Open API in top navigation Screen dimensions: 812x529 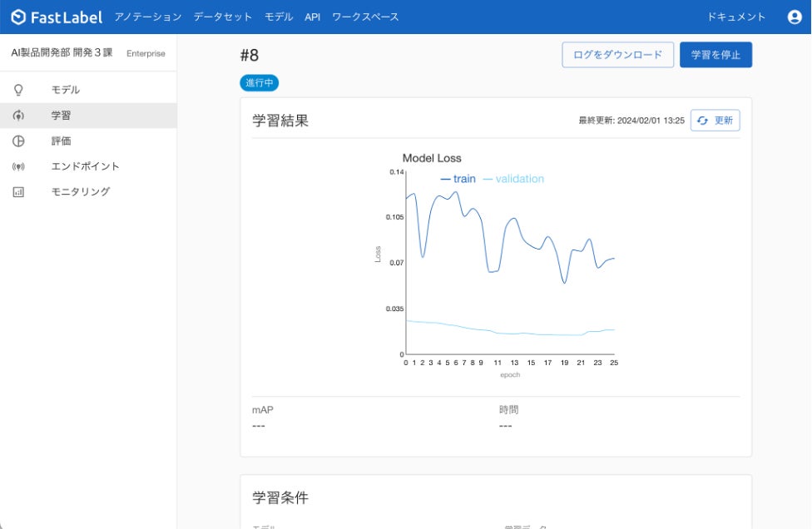[x=312, y=17]
